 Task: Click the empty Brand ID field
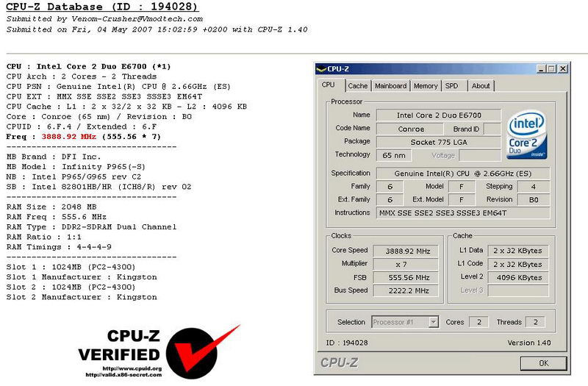click(492, 129)
